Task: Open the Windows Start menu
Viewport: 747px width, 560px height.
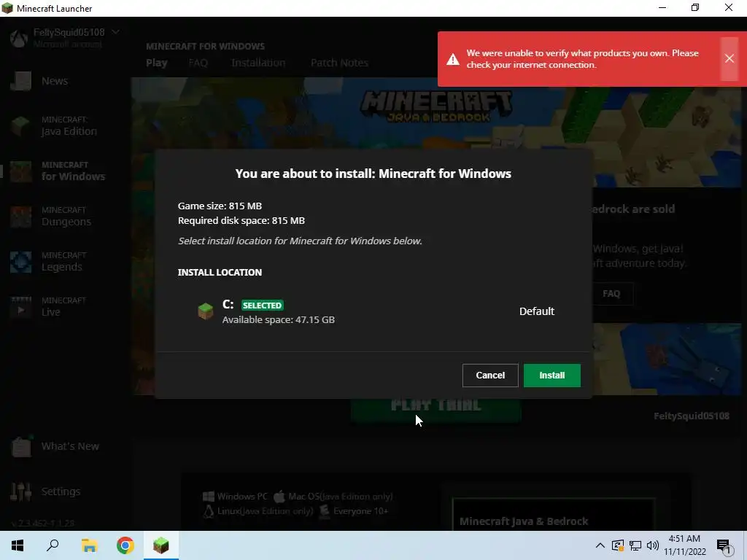Action: (x=18, y=545)
